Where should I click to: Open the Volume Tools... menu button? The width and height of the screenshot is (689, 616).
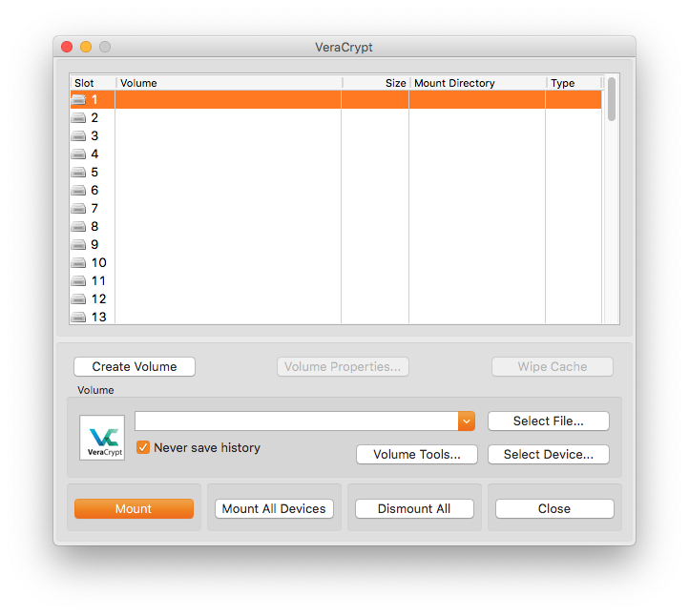[x=417, y=455]
